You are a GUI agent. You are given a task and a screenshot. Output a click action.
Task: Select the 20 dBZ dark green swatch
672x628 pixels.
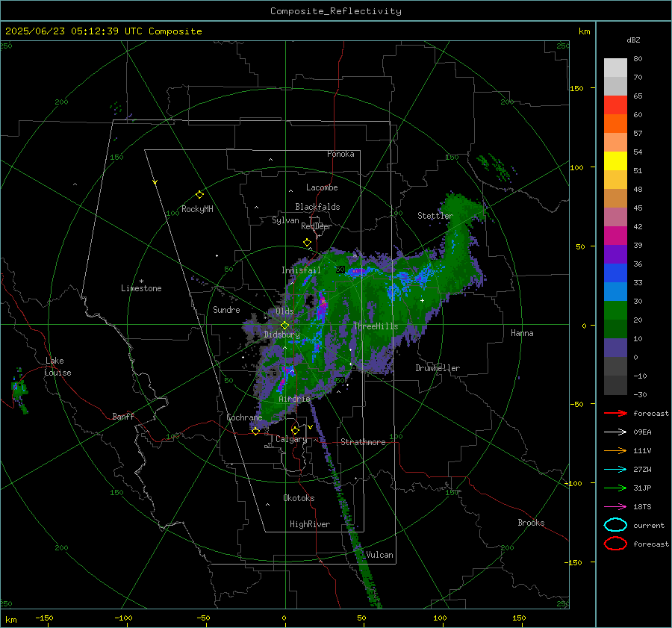[615, 329]
